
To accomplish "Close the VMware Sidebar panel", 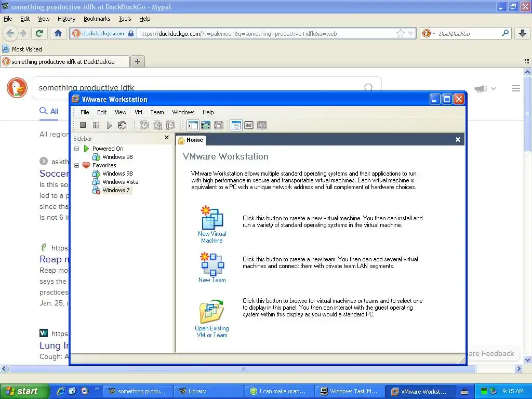I will pyautogui.click(x=167, y=137).
